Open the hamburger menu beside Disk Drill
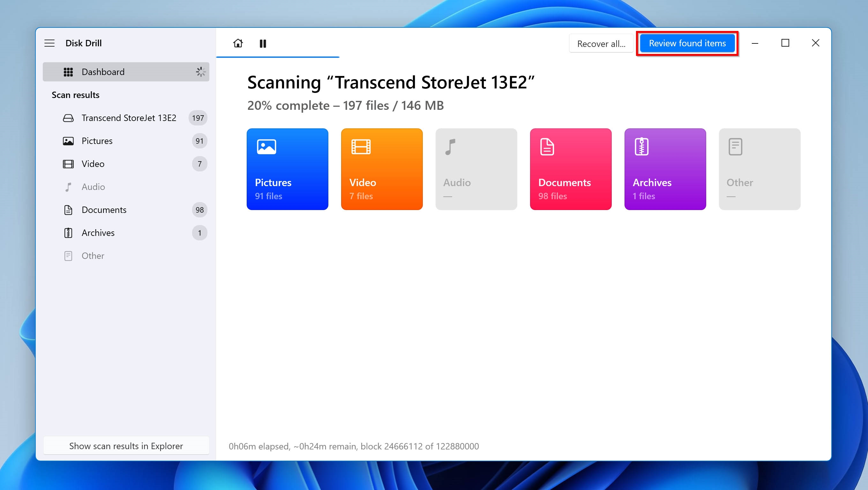This screenshot has height=490, width=868. [x=49, y=43]
